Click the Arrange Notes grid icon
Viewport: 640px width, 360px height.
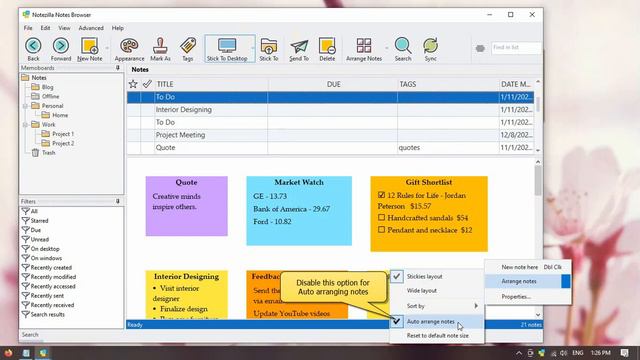[364, 46]
